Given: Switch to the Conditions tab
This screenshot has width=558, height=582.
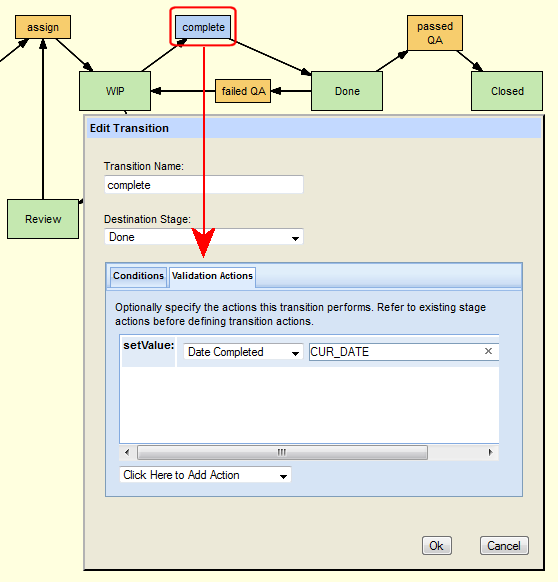Looking at the screenshot, I should [138, 276].
